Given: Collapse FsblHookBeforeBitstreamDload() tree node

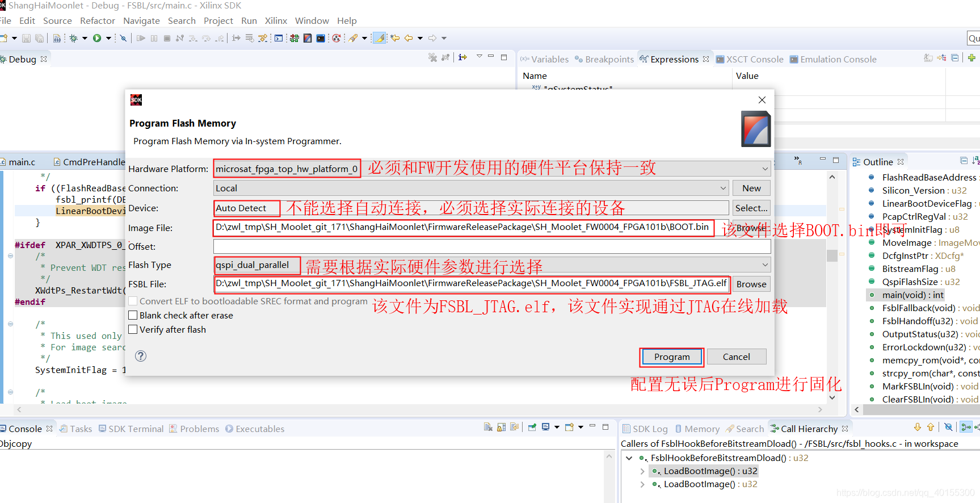Looking at the screenshot, I should pyautogui.click(x=629, y=458).
